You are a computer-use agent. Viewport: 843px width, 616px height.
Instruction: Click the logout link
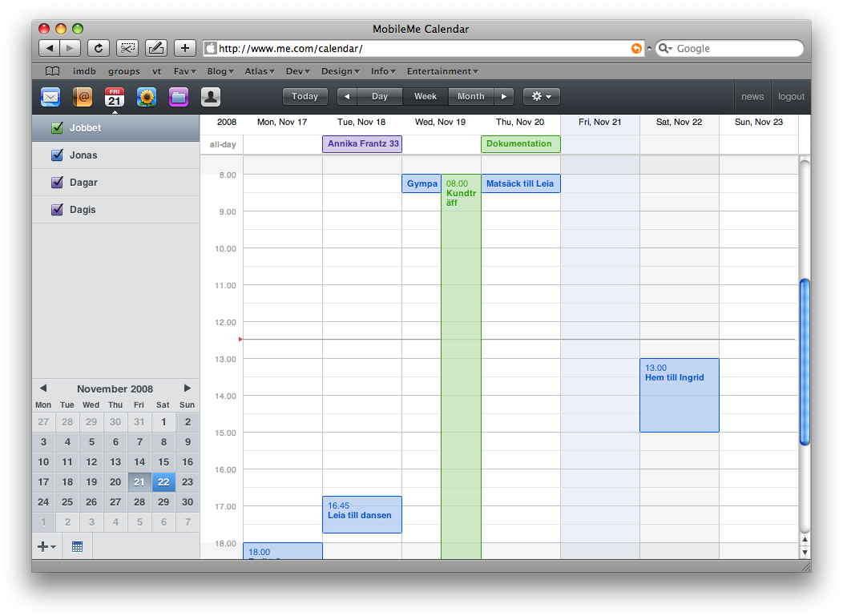790,97
